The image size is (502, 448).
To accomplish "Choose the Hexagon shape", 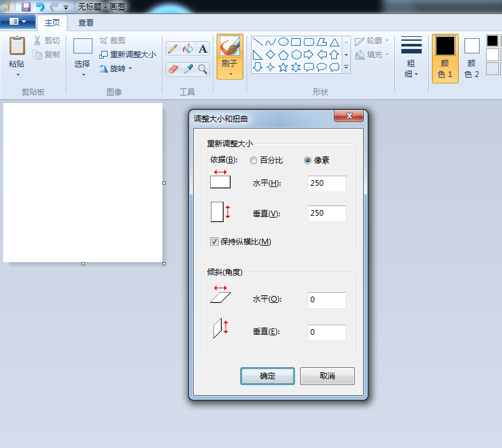I will (x=296, y=55).
